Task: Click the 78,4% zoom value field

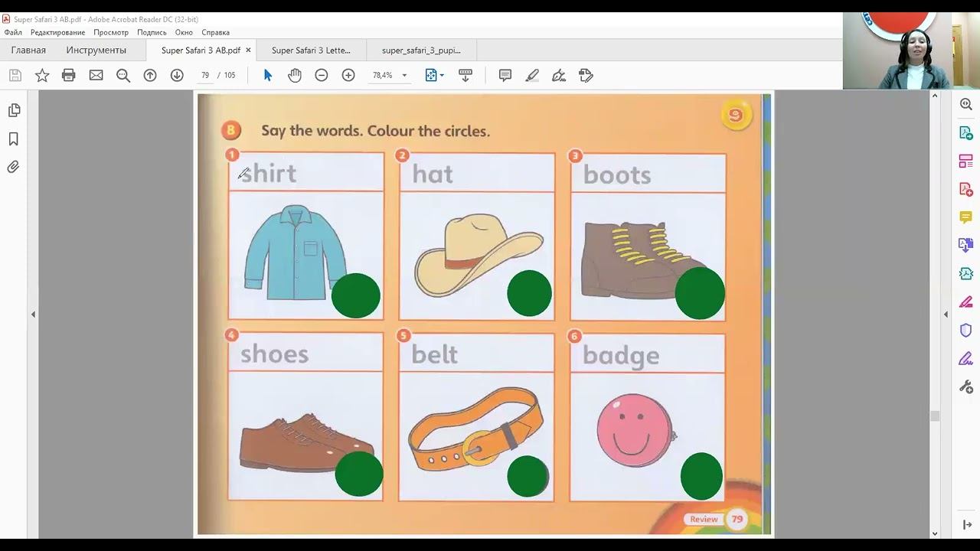Action: (383, 76)
